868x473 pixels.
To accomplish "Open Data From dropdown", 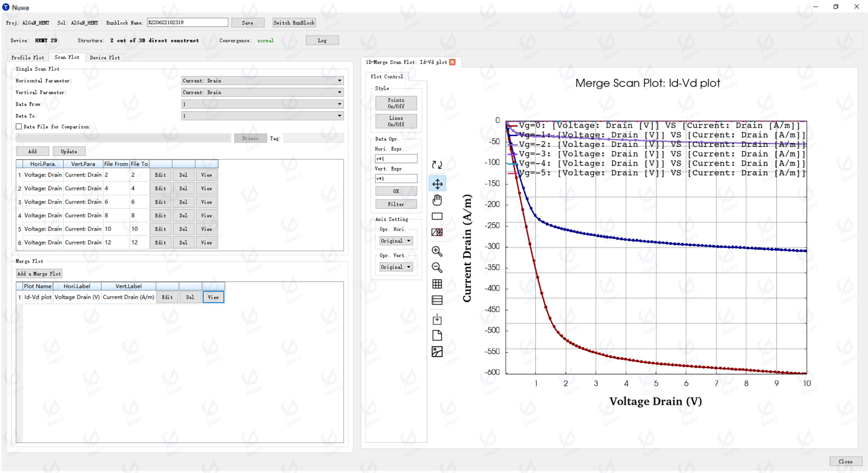I will [262, 104].
